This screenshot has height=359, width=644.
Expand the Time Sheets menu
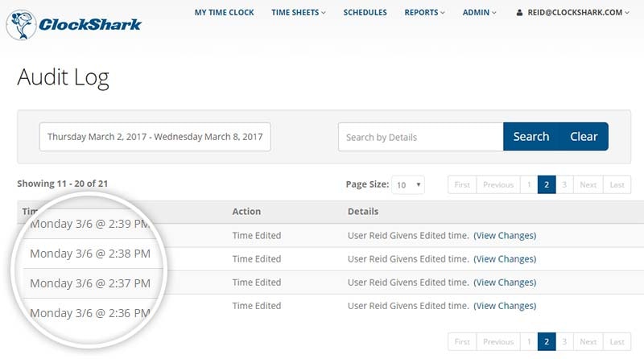point(298,13)
